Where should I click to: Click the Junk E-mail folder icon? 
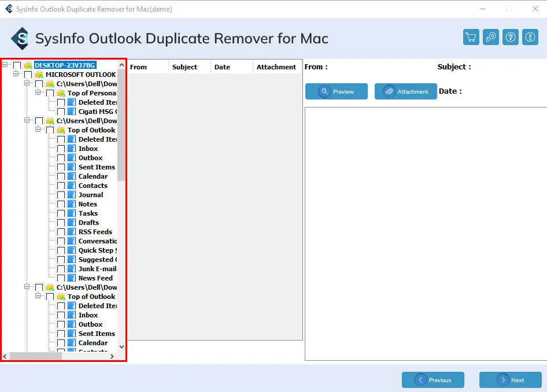click(72, 268)
